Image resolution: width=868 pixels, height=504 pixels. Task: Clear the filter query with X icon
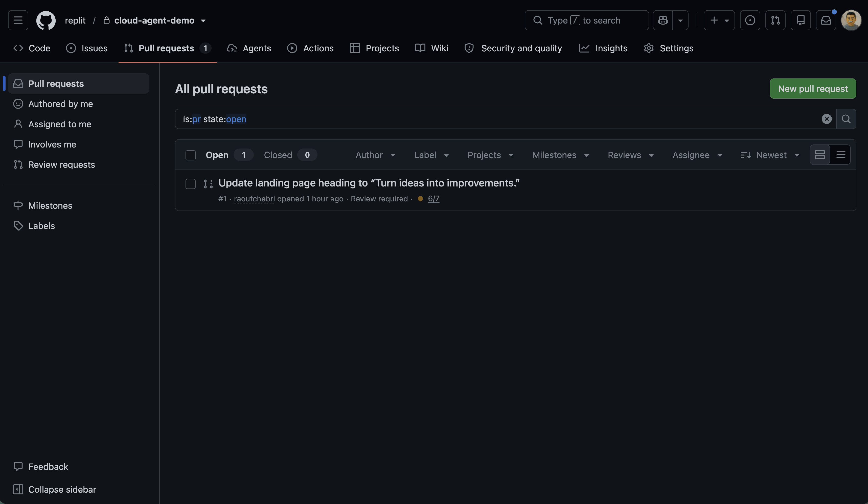[826, 119]
